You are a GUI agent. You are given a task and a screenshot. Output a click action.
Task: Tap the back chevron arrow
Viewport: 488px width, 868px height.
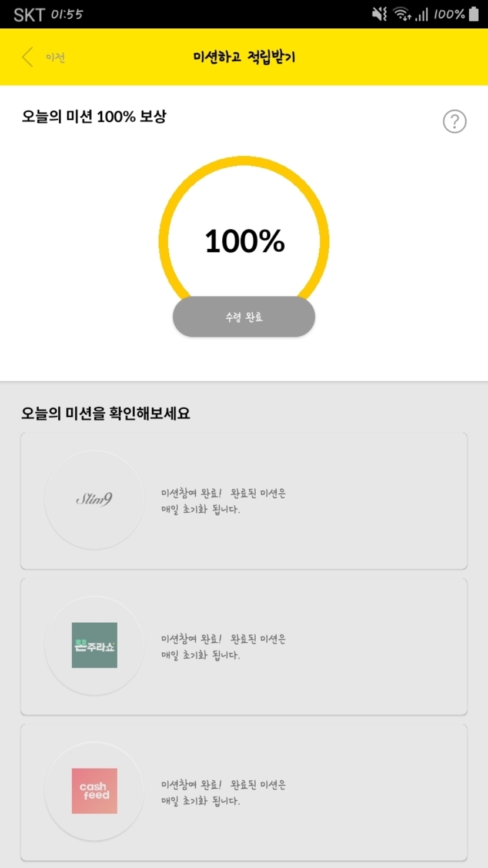(27, 57)
